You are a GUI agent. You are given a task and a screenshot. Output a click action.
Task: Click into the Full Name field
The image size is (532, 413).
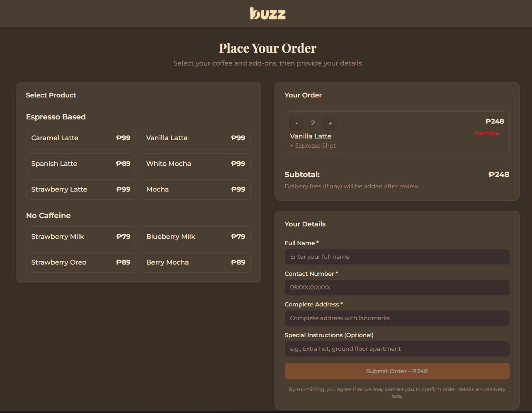point(397,257)
